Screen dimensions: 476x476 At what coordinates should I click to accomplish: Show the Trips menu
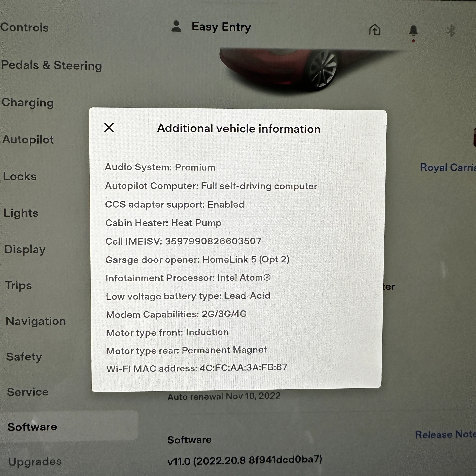(18, 286)
